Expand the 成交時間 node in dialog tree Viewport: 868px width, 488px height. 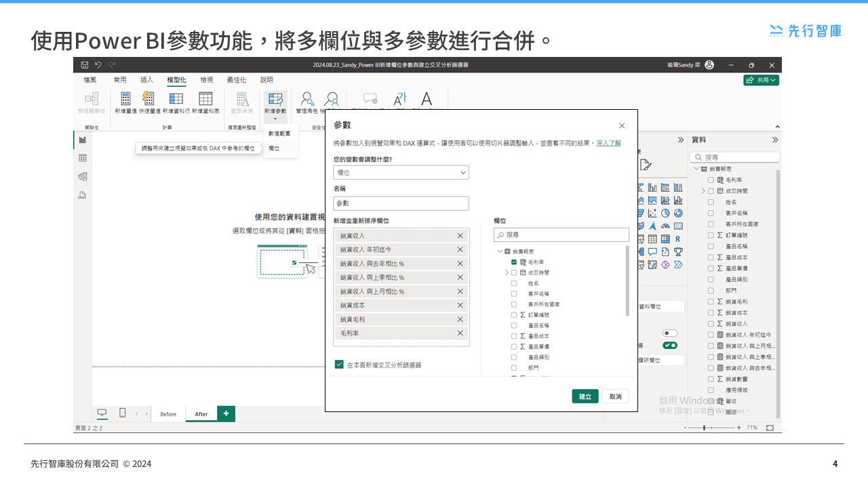click(x=507, y=272)
